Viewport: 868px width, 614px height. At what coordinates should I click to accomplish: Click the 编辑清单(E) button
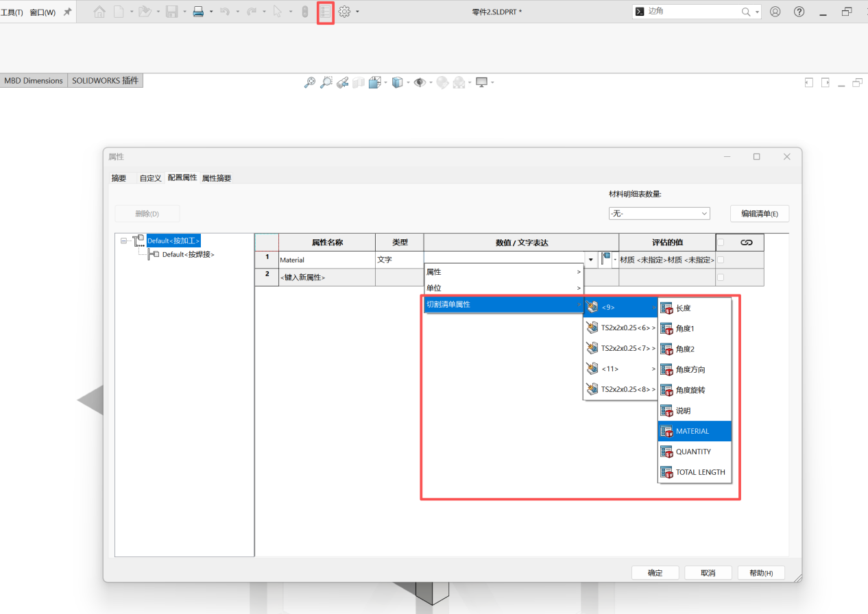(x=760, y=214)
